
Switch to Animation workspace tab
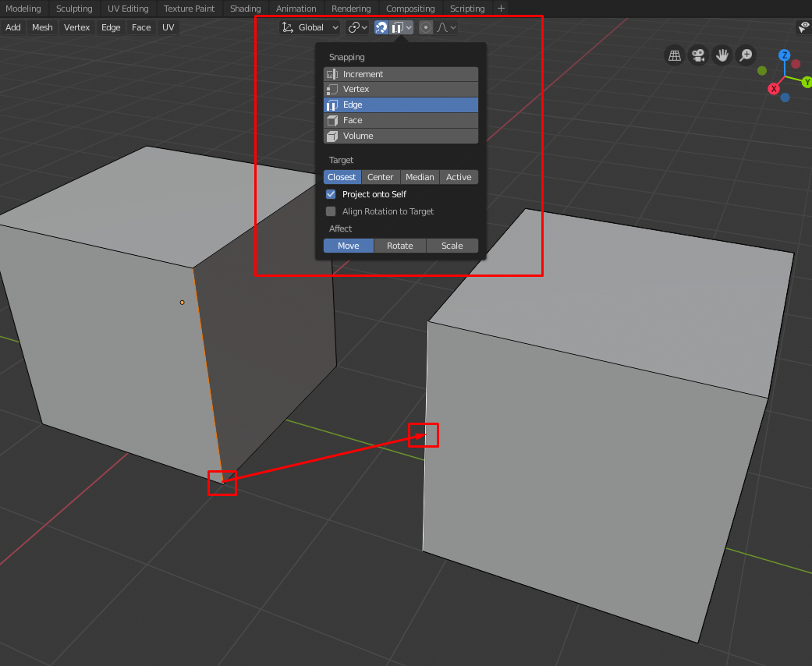coord(296,9)
